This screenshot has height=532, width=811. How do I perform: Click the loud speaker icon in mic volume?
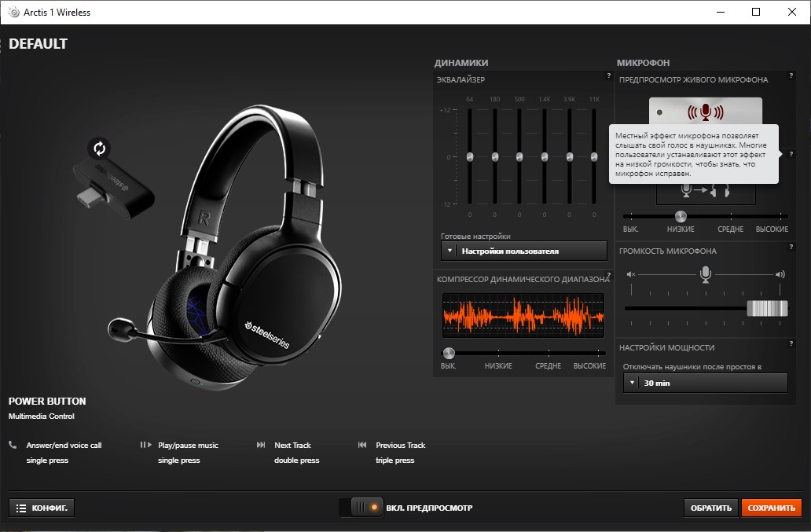[x=780, y=274]
